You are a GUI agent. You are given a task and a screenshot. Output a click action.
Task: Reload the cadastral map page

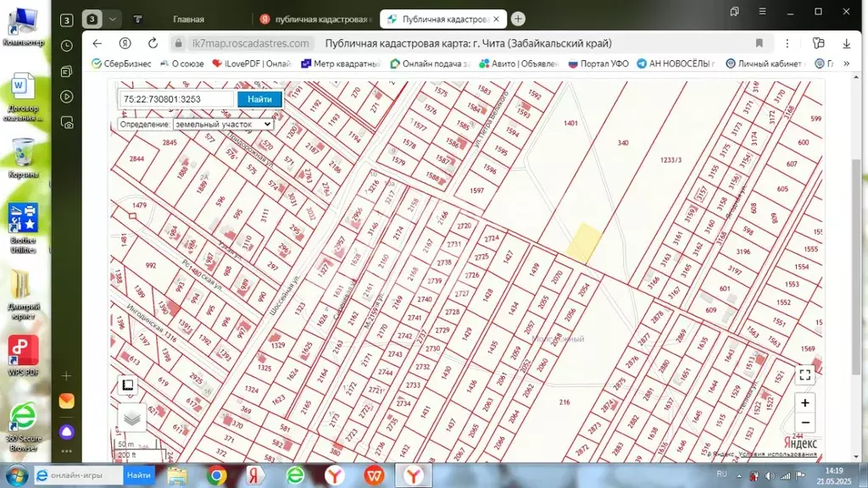(153, 43)
